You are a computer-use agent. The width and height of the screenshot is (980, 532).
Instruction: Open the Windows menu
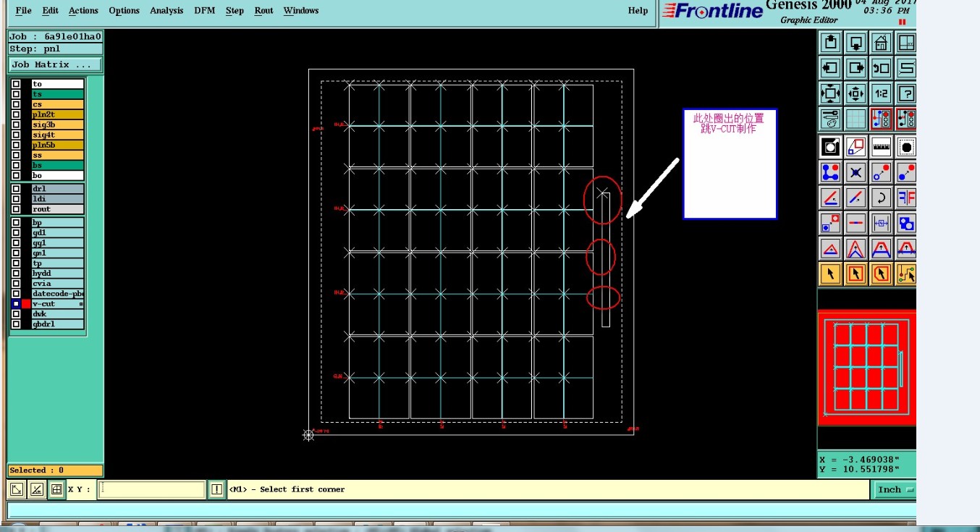click(301, 11)
